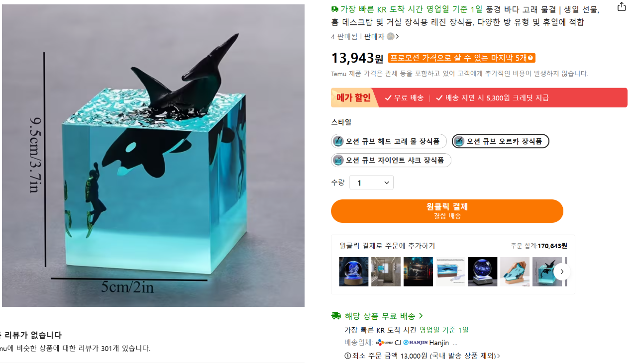Click the Hanjin courier logo
The image size is (637, 364).
click(x=416, y=343)
